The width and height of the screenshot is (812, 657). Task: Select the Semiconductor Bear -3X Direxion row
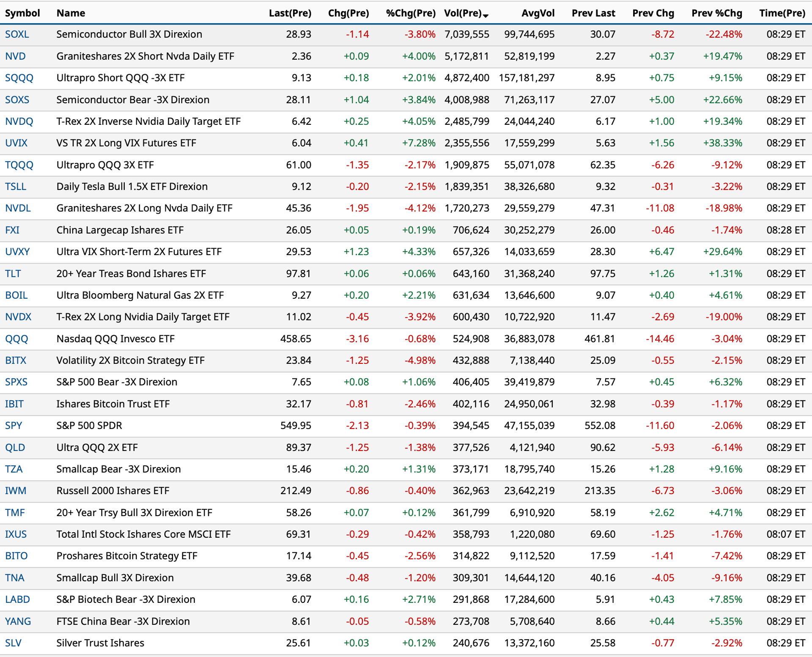(406, 100)
